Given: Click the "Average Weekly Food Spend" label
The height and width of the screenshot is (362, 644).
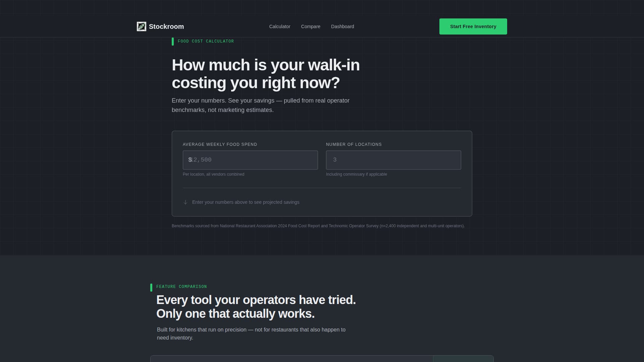Looking at the screenshot, I should pyautogui.click(x=220, y=144).
